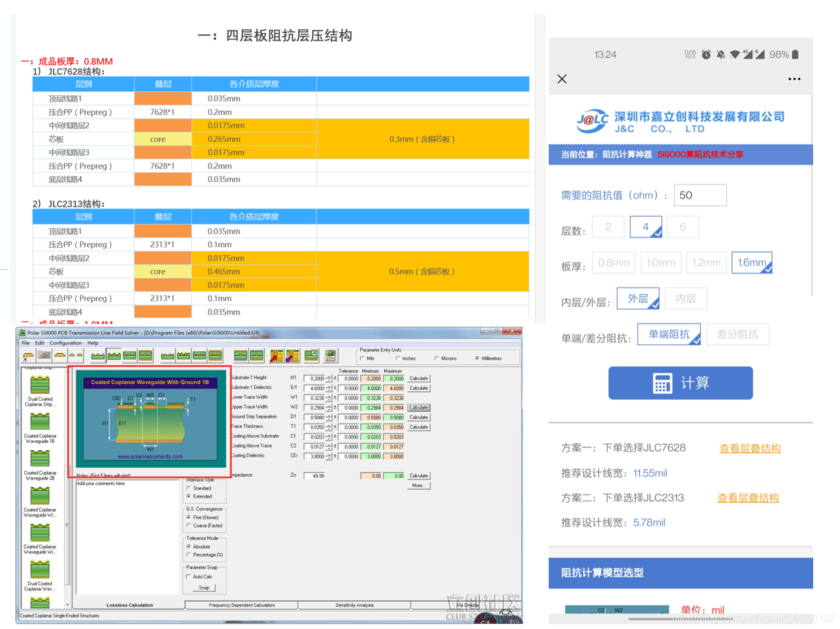Open the three-dot menu in mobile header

794,79
